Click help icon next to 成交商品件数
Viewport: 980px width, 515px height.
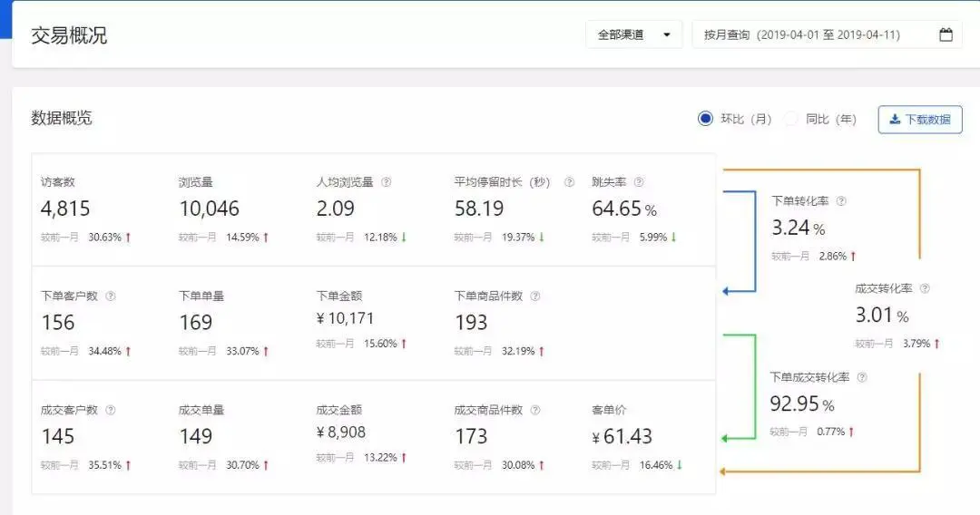click(x=535, y=410)
